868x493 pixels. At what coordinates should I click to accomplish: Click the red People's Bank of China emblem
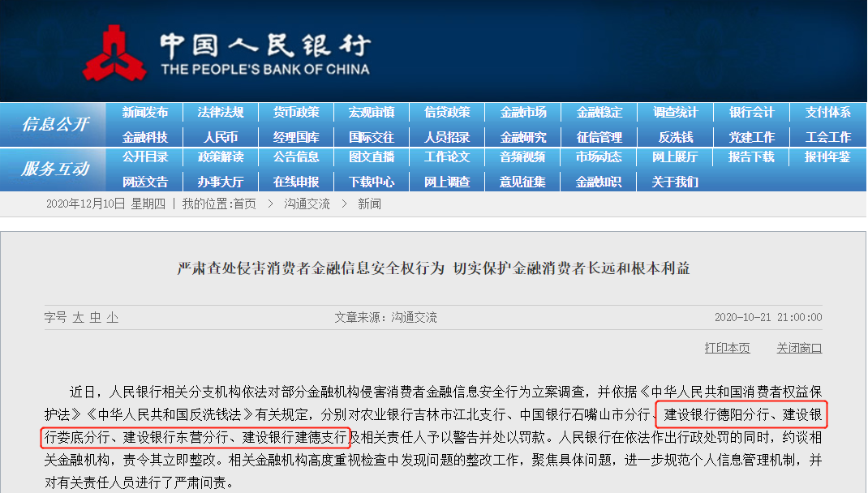[114, 54]
